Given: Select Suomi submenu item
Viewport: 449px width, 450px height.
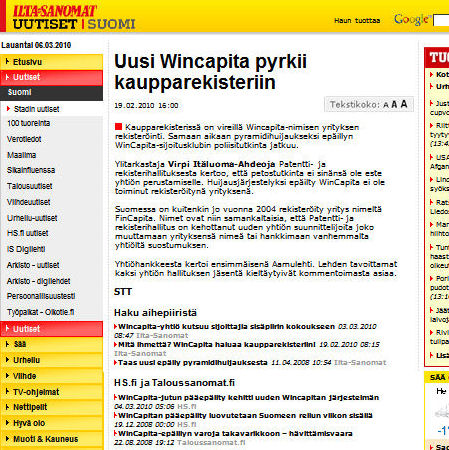Looking at the screenshot, I should (52, 92).
